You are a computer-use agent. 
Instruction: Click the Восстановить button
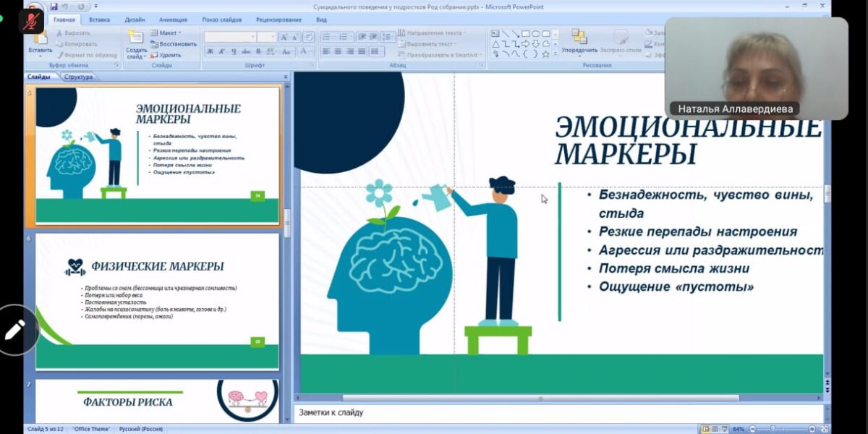(177, 44)
